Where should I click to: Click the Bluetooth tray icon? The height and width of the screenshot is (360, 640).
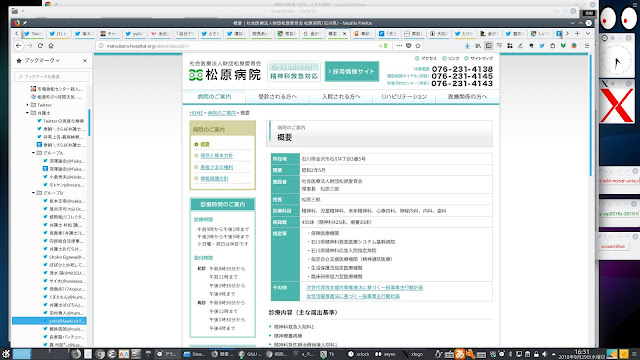(x=510, y=354)
